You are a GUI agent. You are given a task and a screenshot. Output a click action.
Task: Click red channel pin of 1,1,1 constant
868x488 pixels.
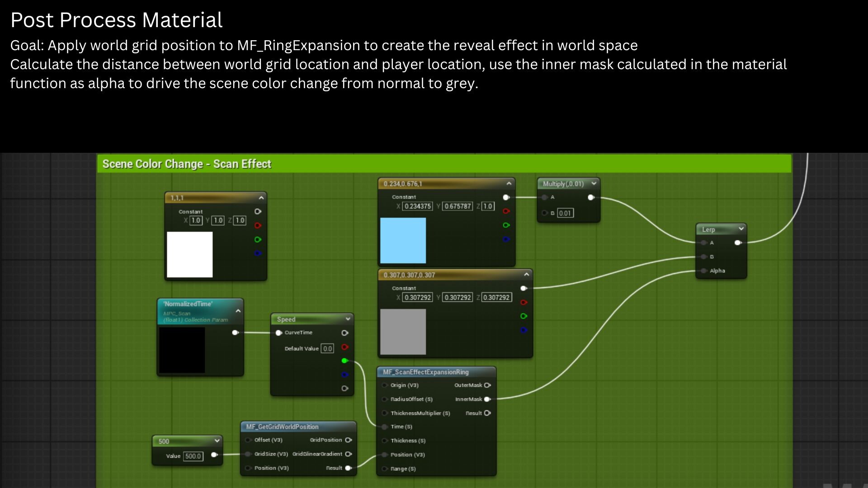click(258, 225)
